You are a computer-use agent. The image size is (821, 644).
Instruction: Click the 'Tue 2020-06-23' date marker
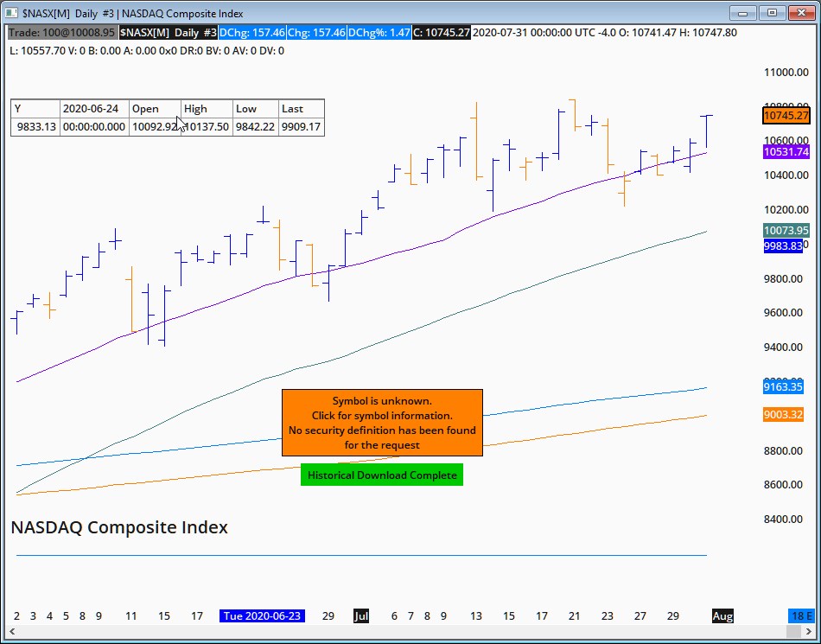262,615
